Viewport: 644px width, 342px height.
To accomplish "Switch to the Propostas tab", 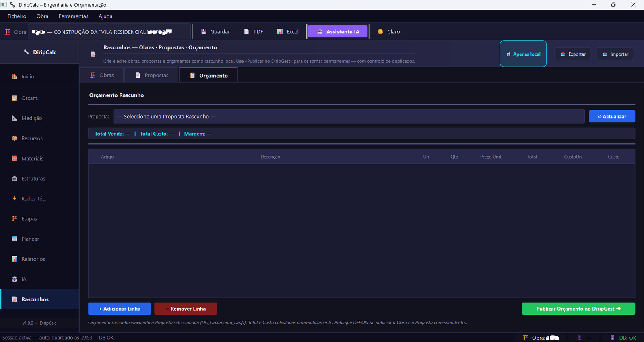I will [152, 75].
